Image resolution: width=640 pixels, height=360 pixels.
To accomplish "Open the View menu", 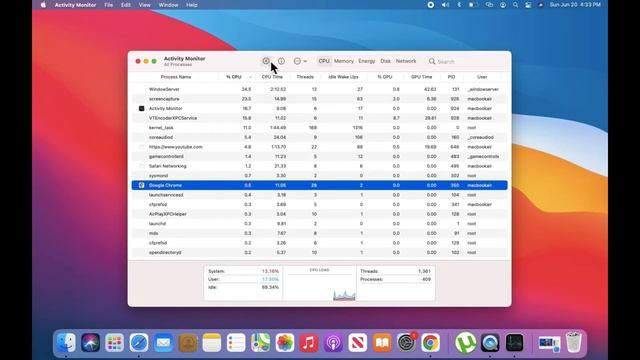I will click(144, 5).
